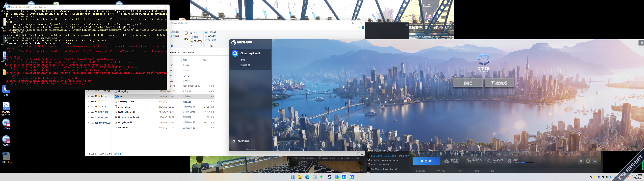Open Steam game info button

(588, 161)
